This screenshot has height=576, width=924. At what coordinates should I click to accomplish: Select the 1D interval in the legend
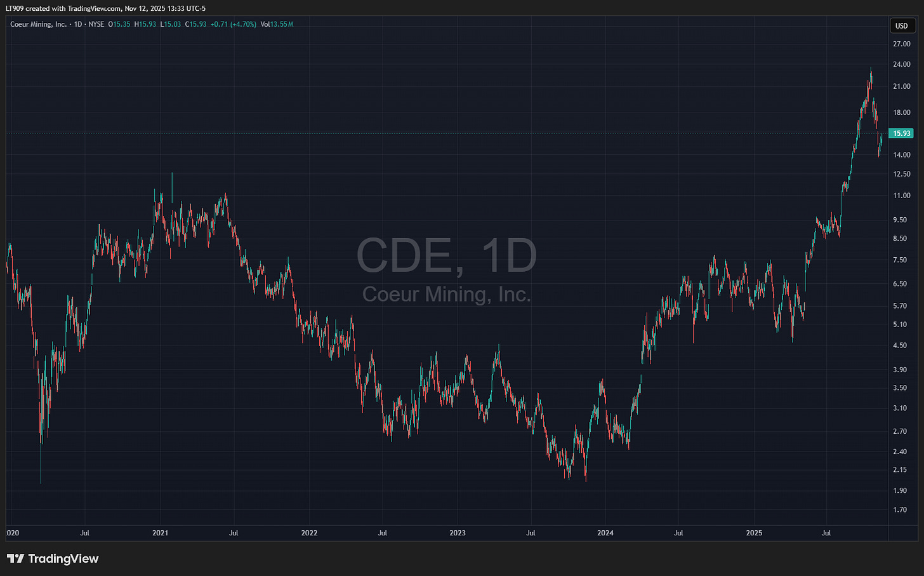(77, 24)
